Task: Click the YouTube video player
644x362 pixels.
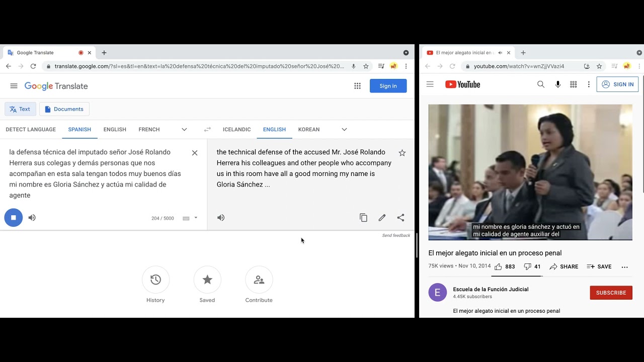Action: 530,172
